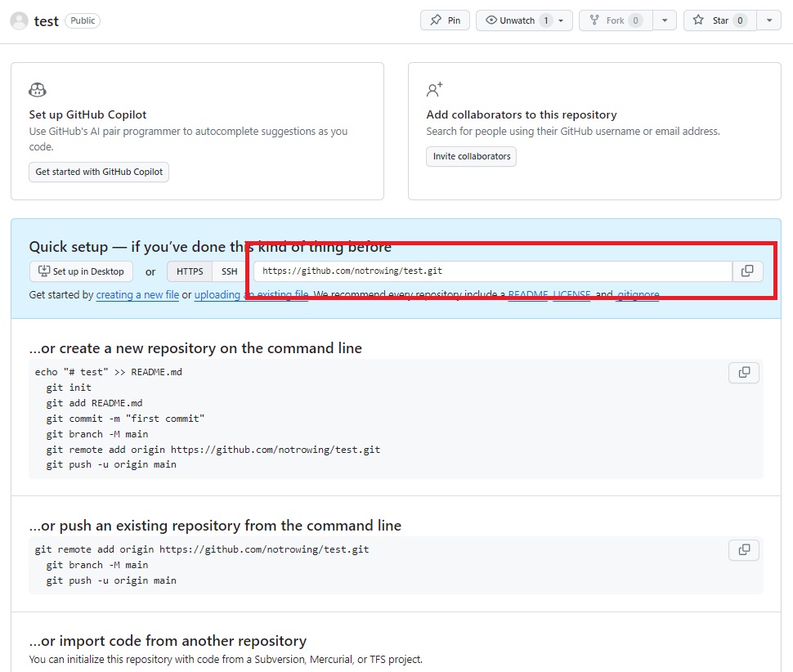Click Set up in Desktop button

[81, 271]
